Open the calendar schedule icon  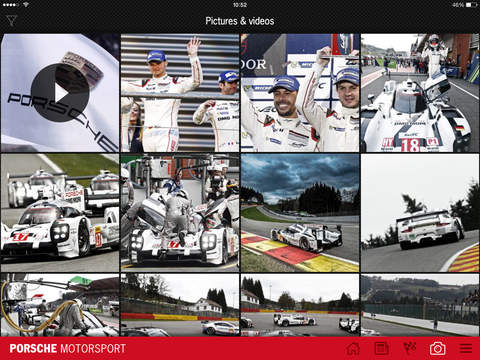pos(381,349)
